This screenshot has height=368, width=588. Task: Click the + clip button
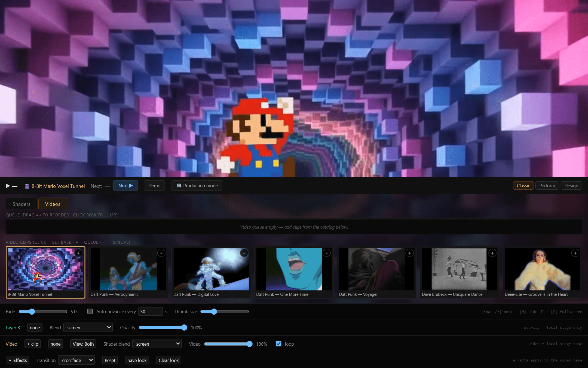tap(33, 344)
